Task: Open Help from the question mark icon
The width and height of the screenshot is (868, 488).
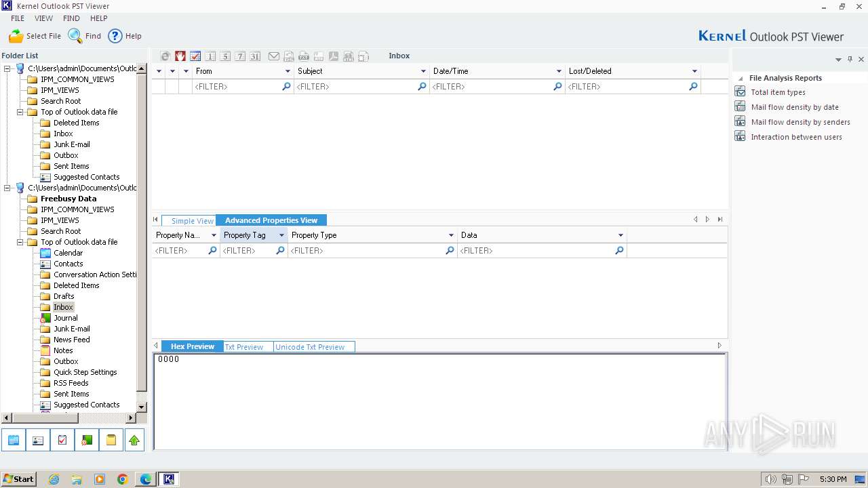Action: pos(115,36)
